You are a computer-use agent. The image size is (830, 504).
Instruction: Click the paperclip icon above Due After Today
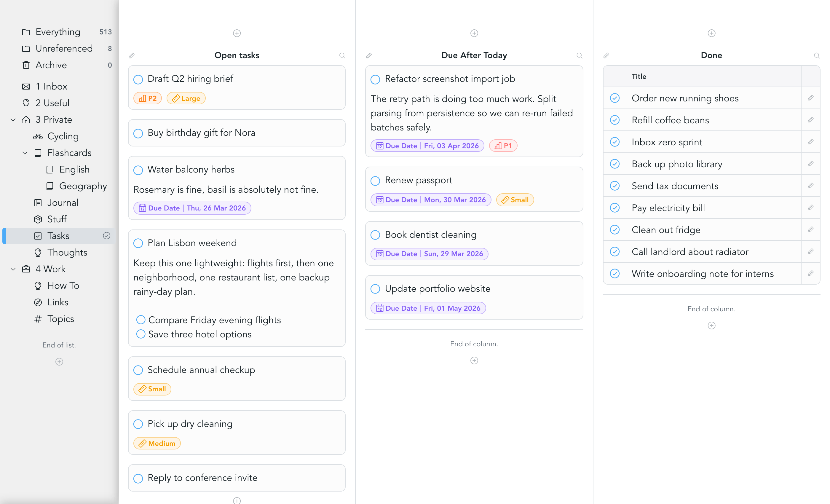click(x=369, y=55)
